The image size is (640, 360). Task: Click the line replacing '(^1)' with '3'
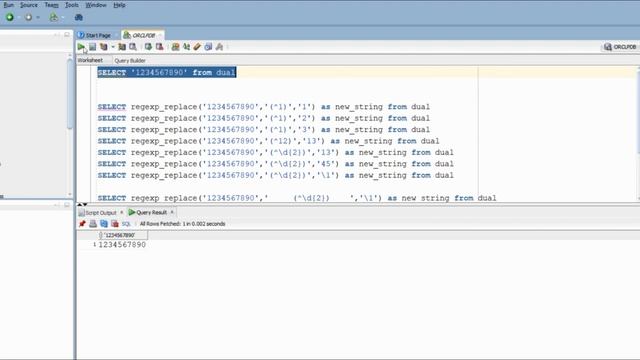tap(264, 130)
